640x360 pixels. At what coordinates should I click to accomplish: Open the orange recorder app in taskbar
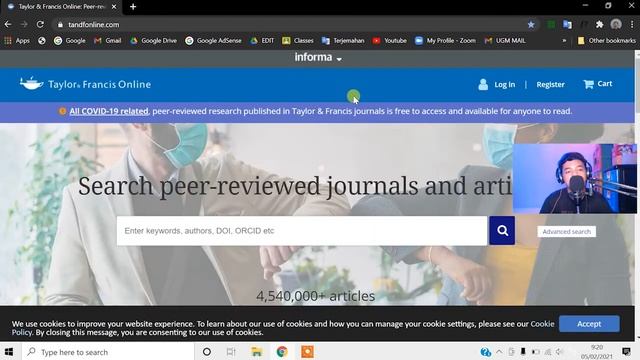point(307,352)
